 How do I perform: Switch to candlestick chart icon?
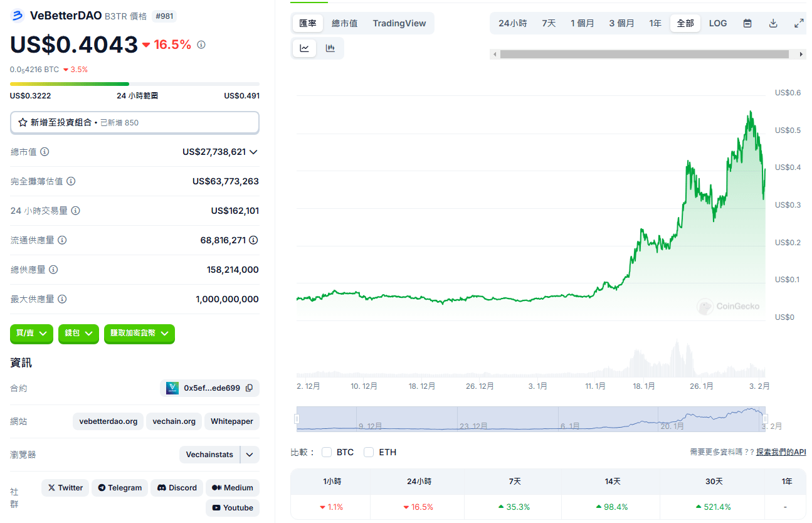(330, 48)
